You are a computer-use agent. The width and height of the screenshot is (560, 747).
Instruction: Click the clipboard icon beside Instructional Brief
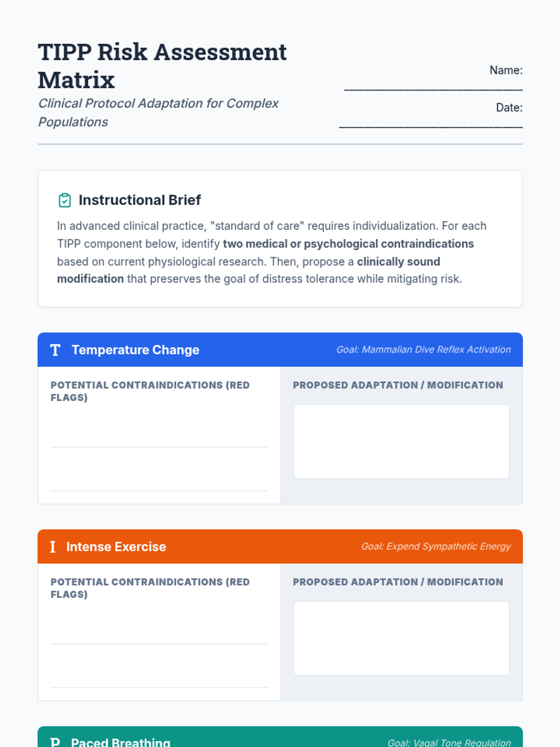(x=64, y=200)
